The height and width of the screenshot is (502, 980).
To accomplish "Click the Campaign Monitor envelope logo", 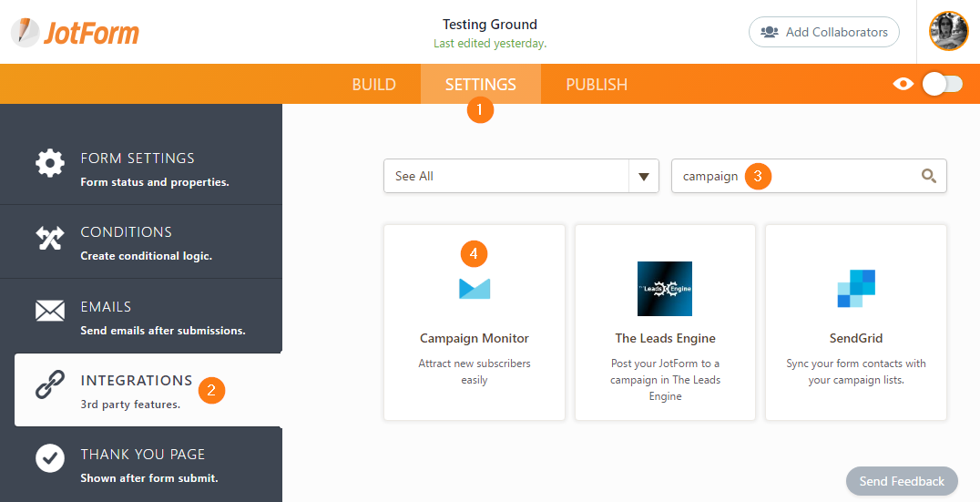I will tap(475, 289).
